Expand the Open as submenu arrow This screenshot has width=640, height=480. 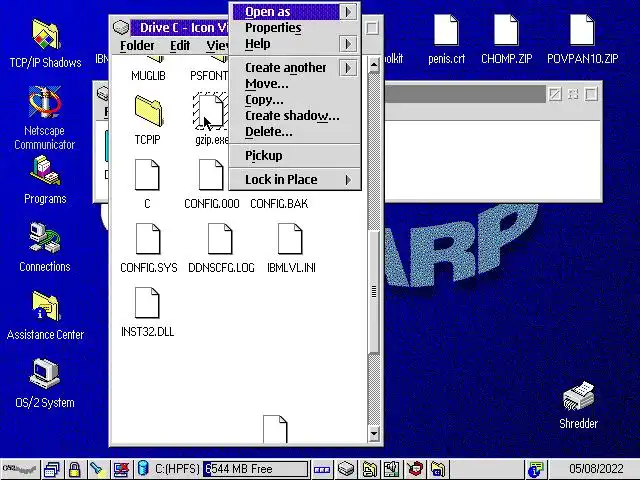click(x=348, y=12)
